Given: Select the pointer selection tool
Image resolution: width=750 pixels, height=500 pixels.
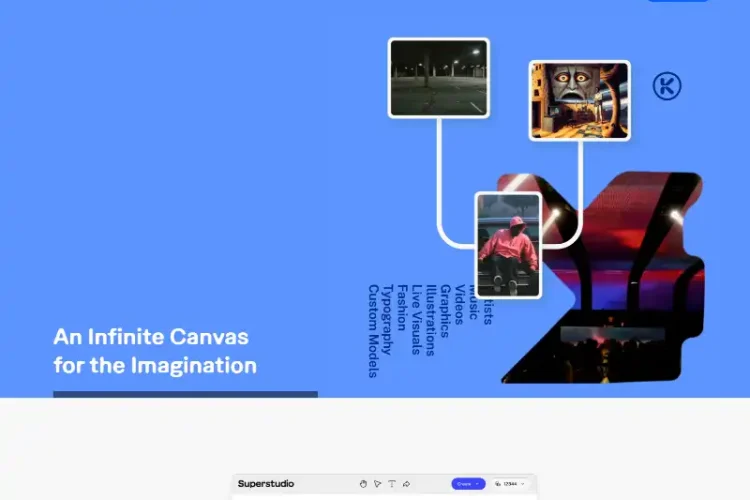Looking at the screenshot, I should [x=377, y=484].
